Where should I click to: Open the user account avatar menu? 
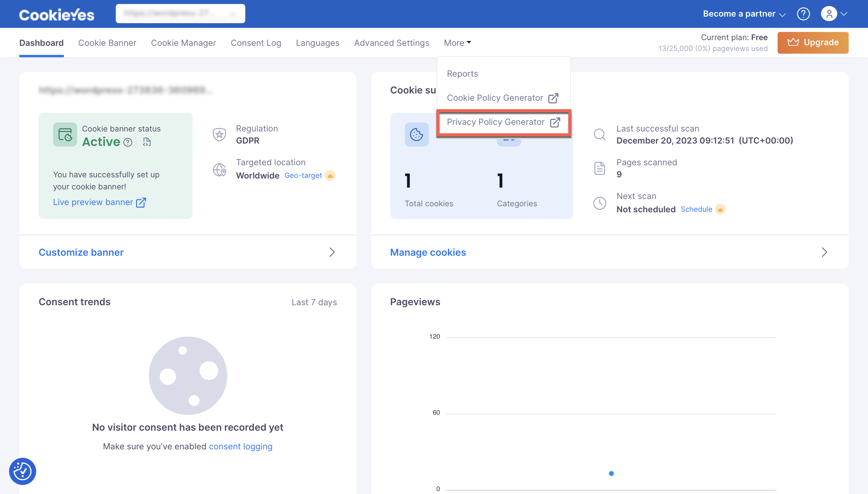pos(829,14)
